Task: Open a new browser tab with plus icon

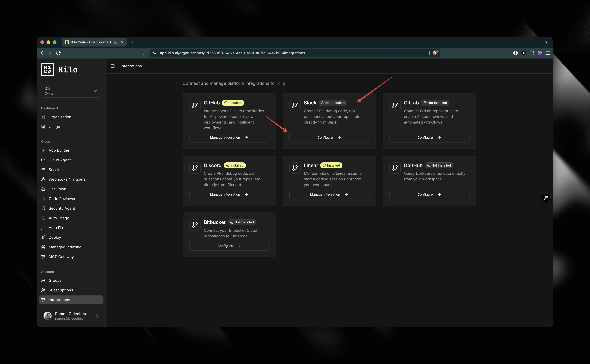Action: (132, 42)
